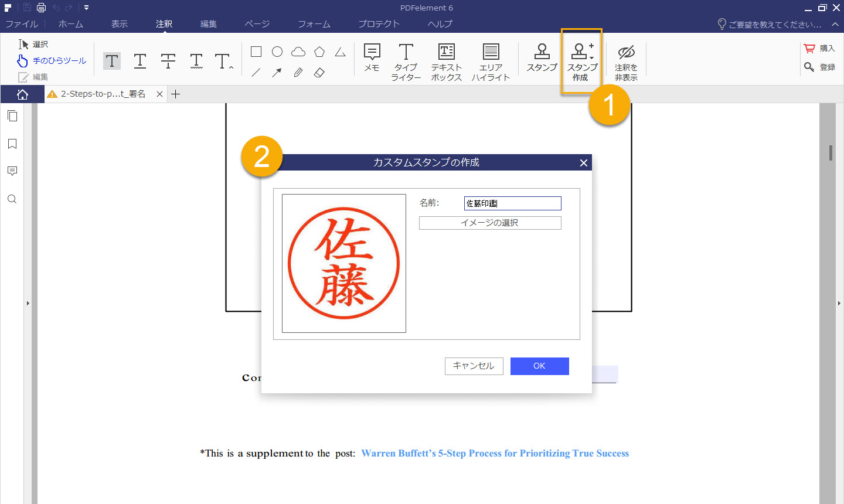Viewport: 844px width, 504px height.
Task: Select the arrow drawing tool
Action: pos(277,72)
